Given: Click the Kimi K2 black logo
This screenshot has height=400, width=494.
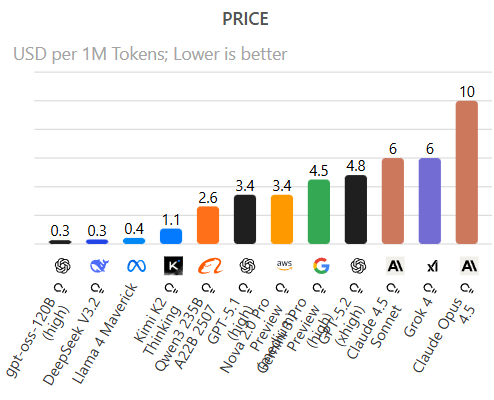Looking at the screenshot, I should tap(173, 266).
